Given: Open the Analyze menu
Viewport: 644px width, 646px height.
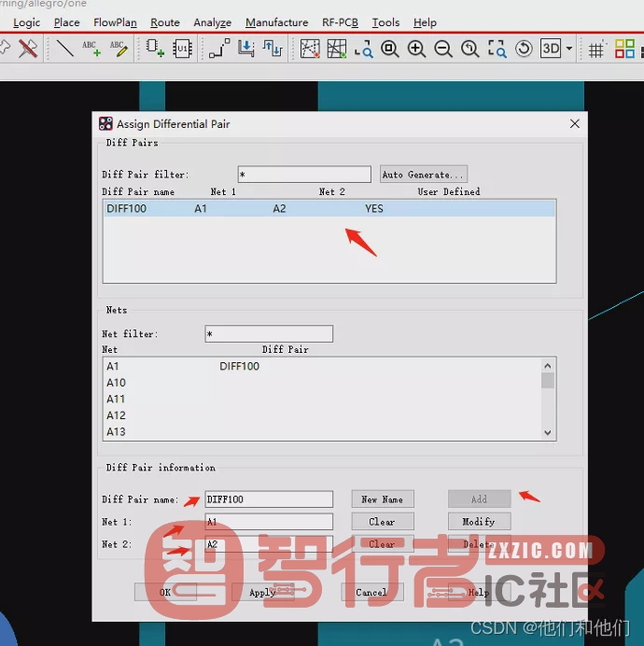Looking at the screenshot, I should tap(213, 22).
